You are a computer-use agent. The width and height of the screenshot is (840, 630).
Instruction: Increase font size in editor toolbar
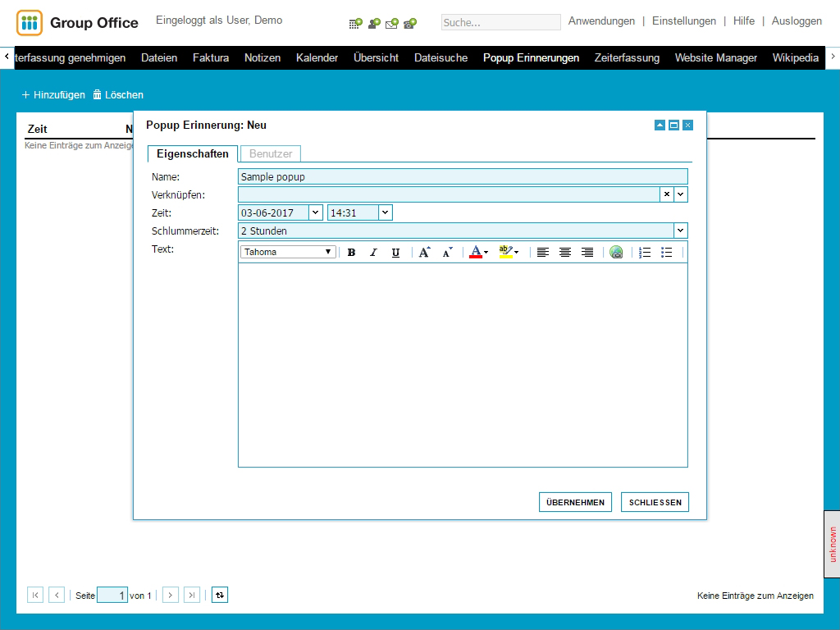click(x=424, y=253)
